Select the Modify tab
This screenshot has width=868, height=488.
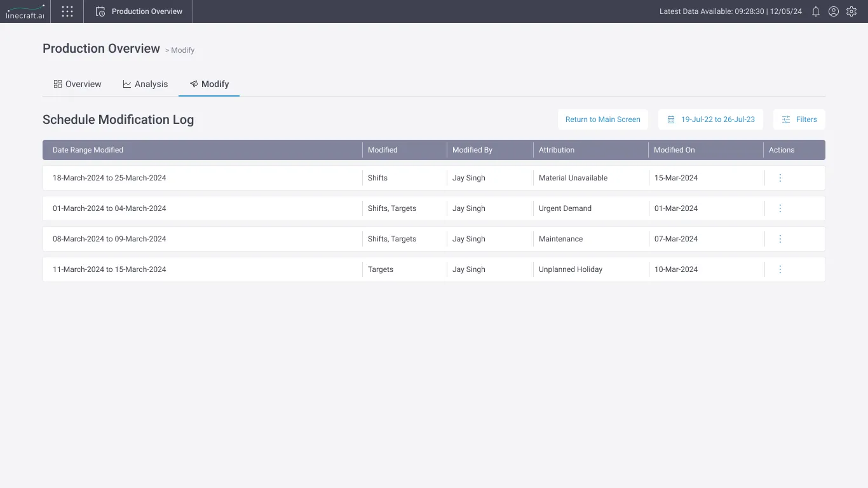[x=209, y=84]
